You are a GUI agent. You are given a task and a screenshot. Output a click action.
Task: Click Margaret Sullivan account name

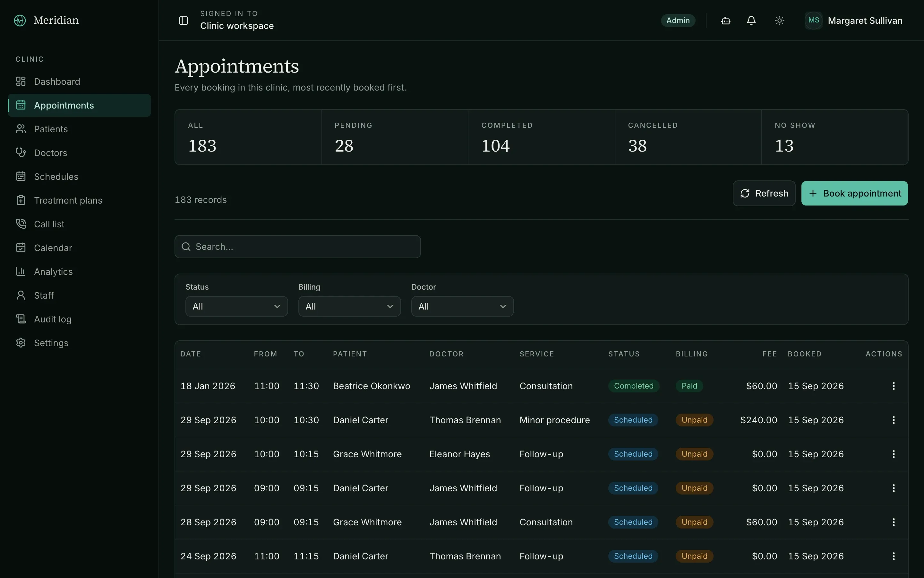(865, 21)
